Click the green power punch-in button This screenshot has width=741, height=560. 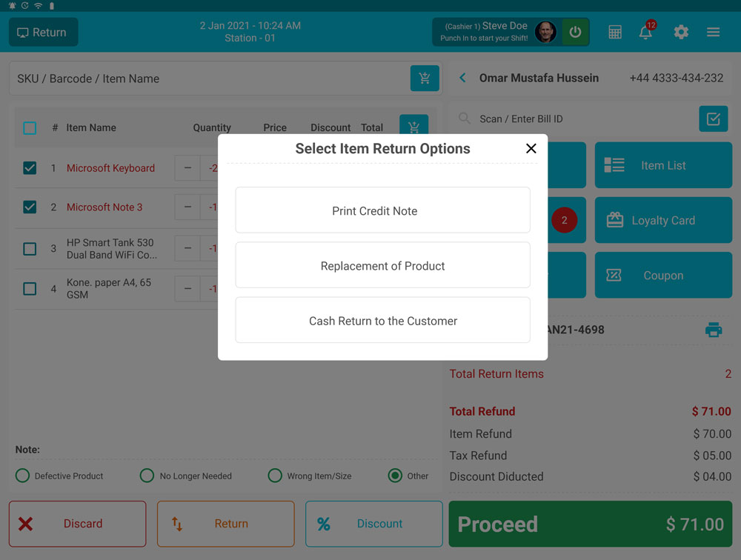(575, 33)
